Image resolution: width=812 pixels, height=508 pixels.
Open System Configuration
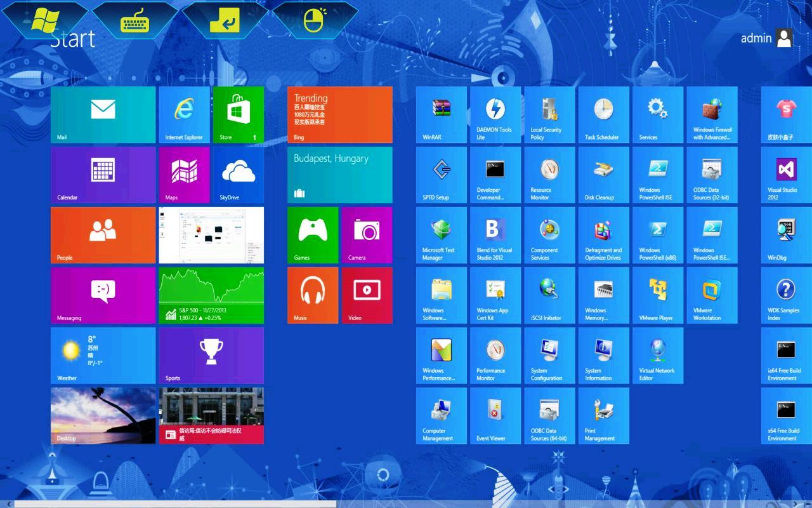[x=548, y=356]
